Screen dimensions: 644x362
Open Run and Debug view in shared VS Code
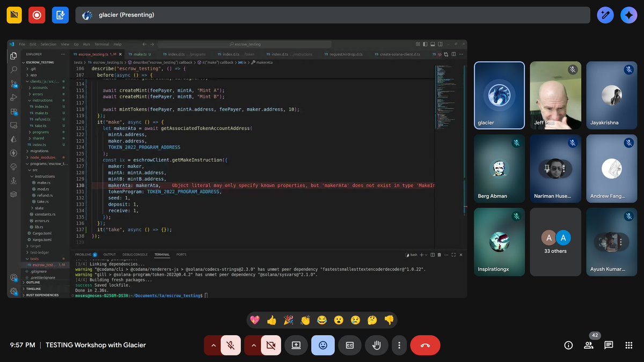click(x=13, y=98)
